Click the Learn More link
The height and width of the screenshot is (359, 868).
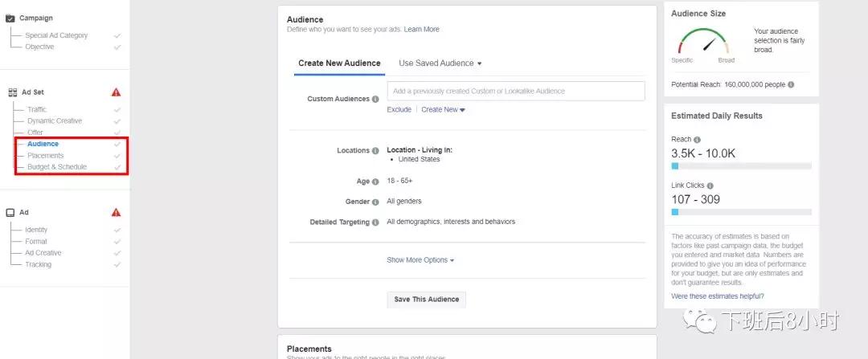421,30
